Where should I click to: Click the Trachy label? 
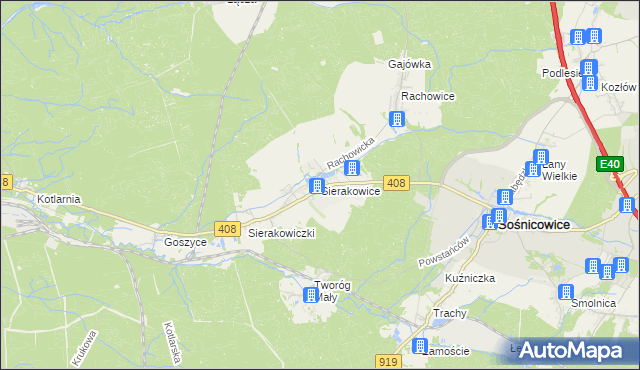tap(449, 313)
